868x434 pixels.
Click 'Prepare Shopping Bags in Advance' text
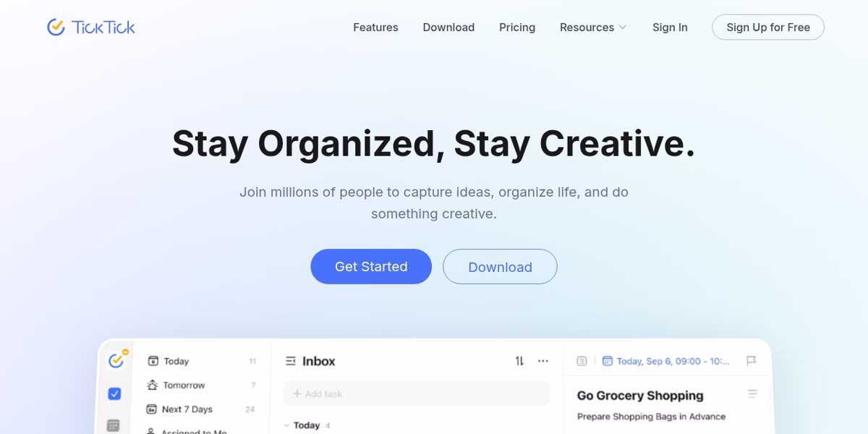coord(651,417)
